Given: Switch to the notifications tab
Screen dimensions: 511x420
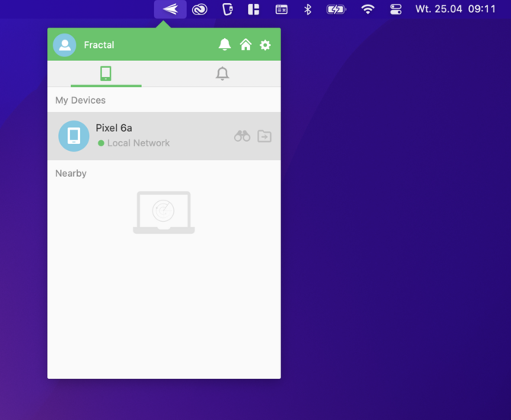Looking at the screenshot, I should [x=222, y=74].
